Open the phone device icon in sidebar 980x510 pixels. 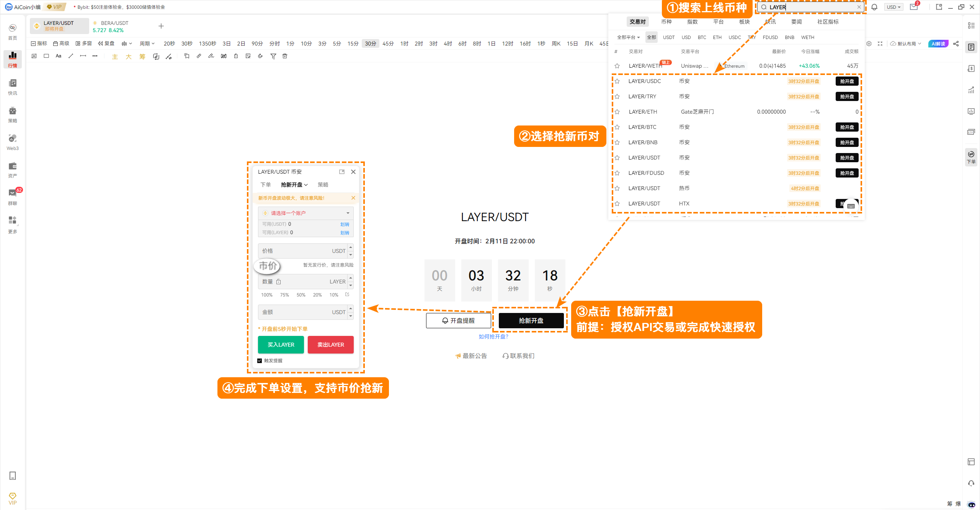tap(13, 476)
